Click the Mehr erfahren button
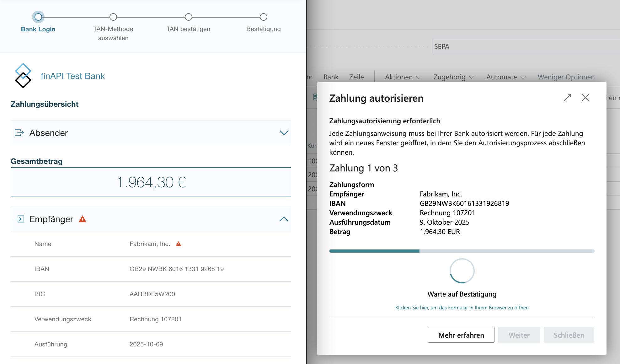The image size is (620, 364). coord(461,335)
